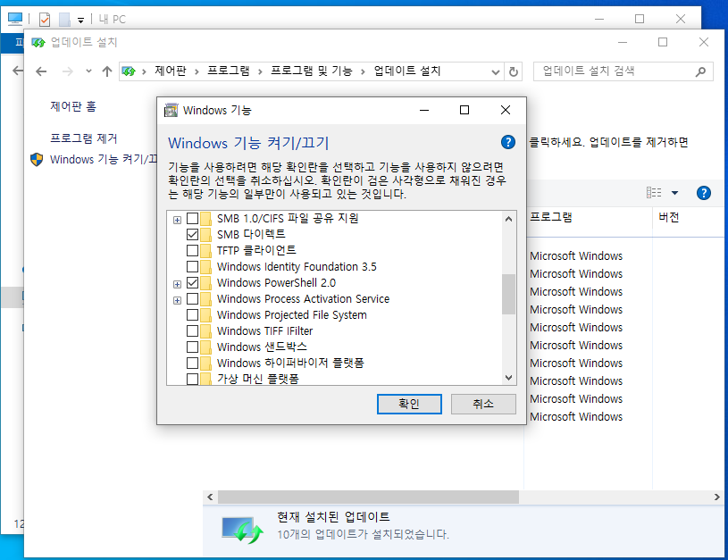Click the new folder icon in 내 PC toolbar

pos(64,19)
